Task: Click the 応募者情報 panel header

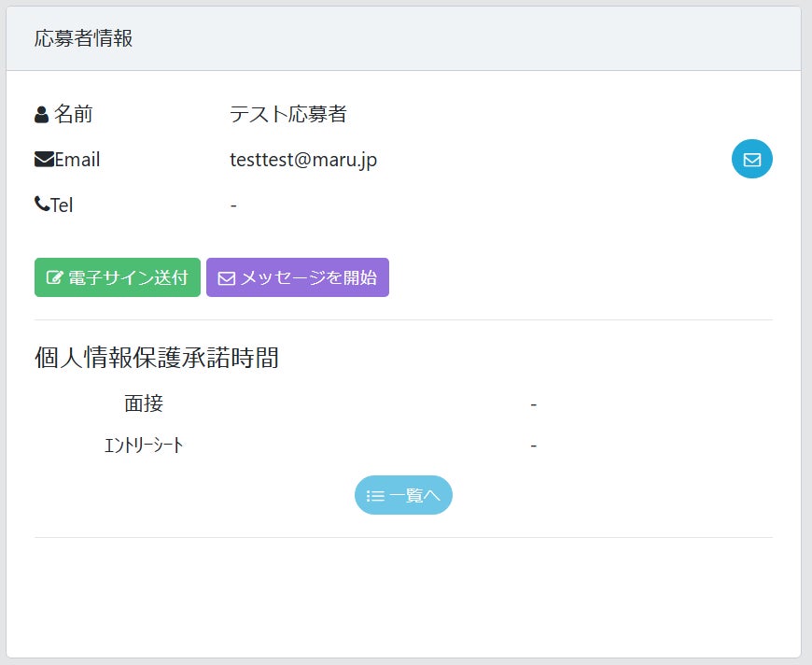Action: click(83, 39)
